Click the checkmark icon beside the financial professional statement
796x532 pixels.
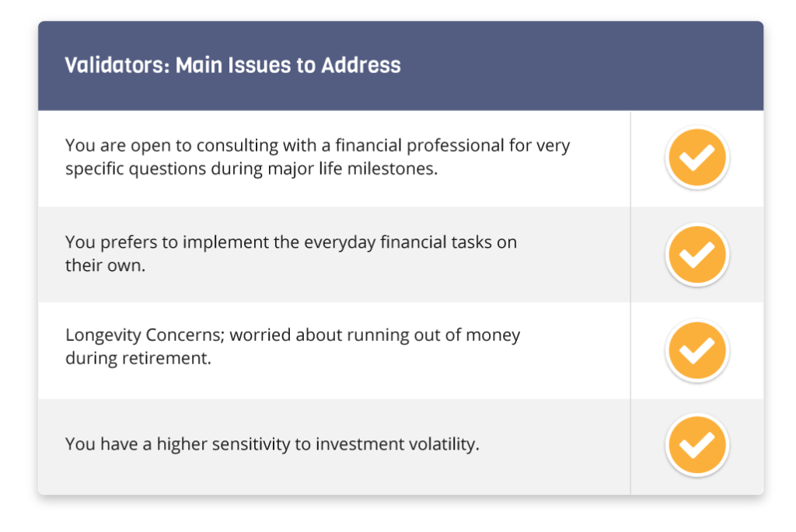[696, 158]
